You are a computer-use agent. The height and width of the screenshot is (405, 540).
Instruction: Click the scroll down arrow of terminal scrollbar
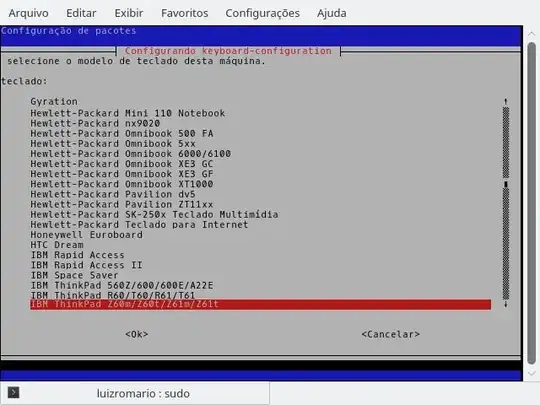click(x=531, y=374)
